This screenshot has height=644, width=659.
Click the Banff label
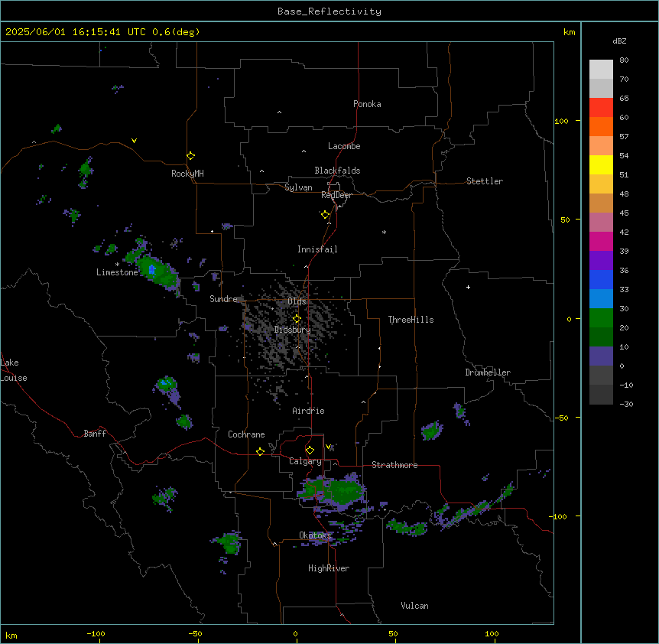pos(95,434)
